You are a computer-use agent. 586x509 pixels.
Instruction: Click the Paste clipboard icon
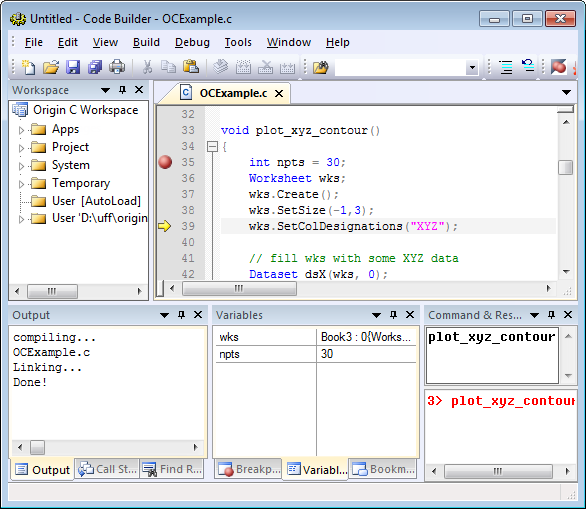pyautogui.click(x=191, y=67)
